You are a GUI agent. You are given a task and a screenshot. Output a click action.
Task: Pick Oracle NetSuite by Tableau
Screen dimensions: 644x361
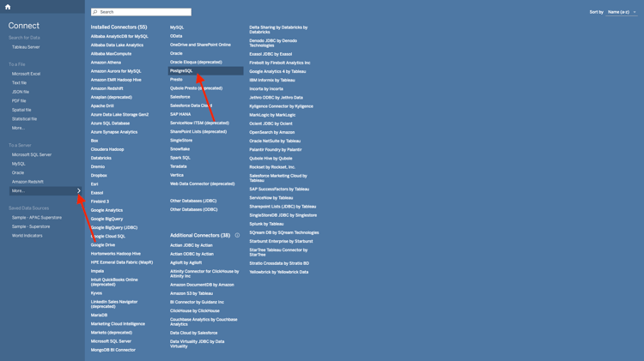(x=275, y=141)
